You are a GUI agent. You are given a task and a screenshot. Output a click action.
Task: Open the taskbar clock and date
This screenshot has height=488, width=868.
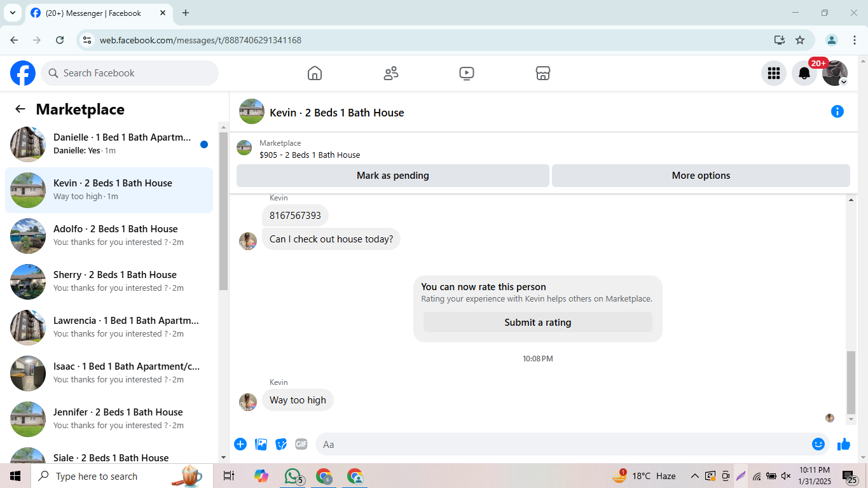click(x=815, y=476)
